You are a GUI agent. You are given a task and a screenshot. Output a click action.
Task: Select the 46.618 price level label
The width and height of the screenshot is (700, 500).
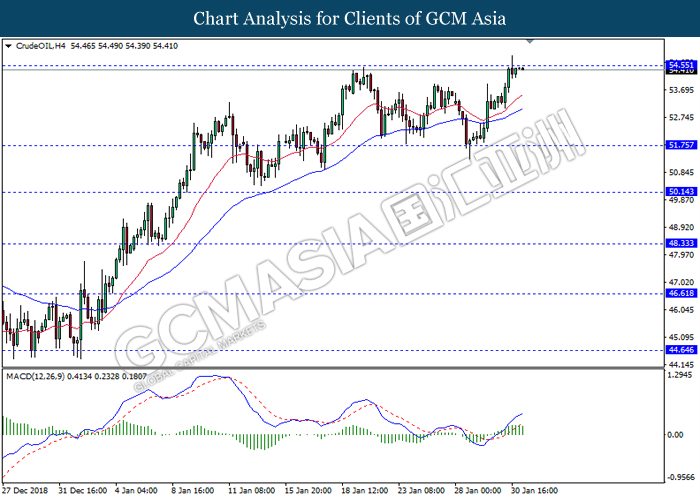[681, 293]
